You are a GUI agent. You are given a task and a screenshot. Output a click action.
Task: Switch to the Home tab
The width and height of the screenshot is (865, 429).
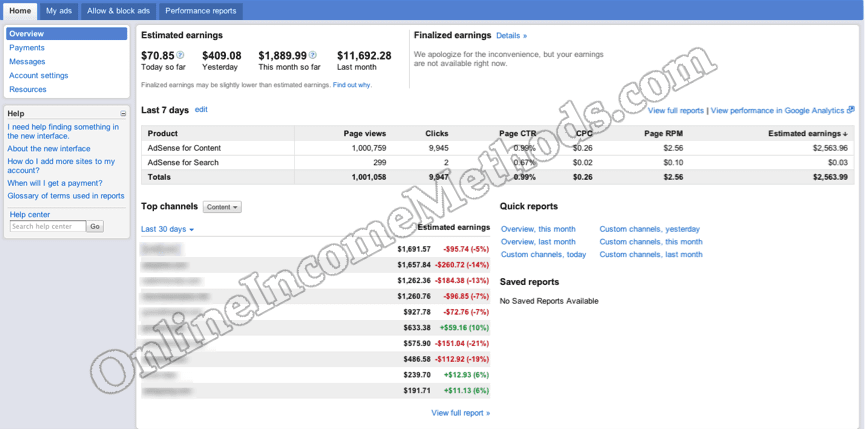coord(20,11)
